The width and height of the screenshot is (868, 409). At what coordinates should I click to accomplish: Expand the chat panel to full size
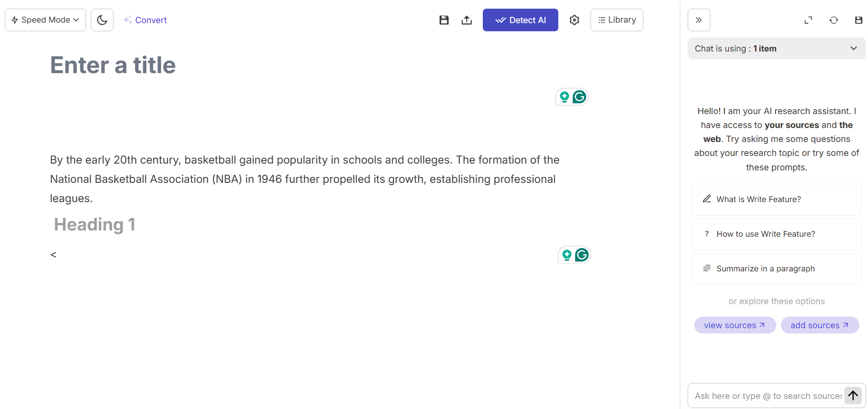coord(808,20)
